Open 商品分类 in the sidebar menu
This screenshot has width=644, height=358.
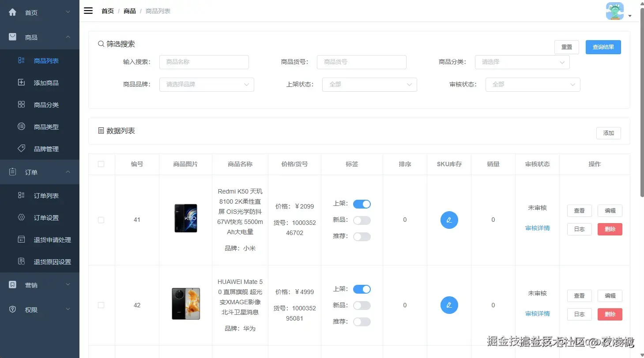click(40, 105)
